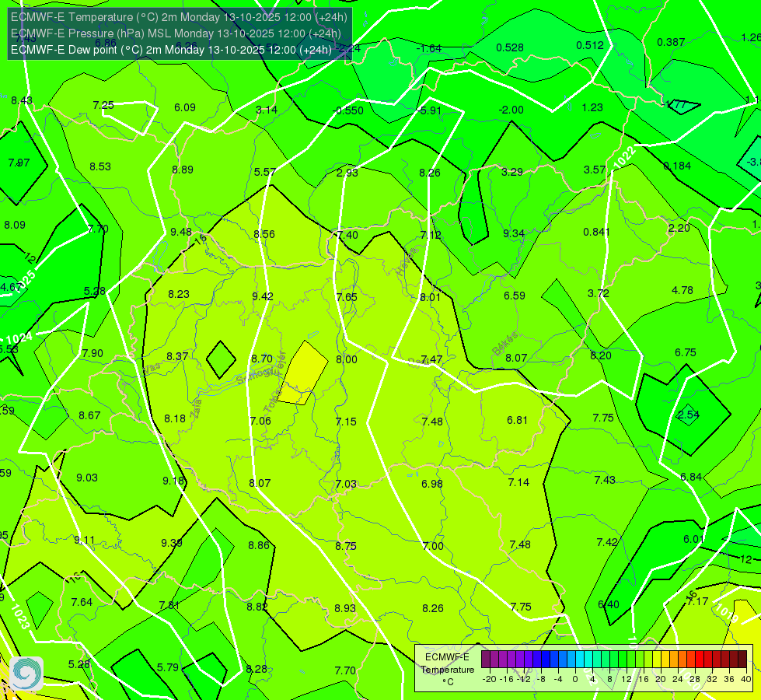Click the legend title ECMWF-E Temperature °C

(447, 670)
